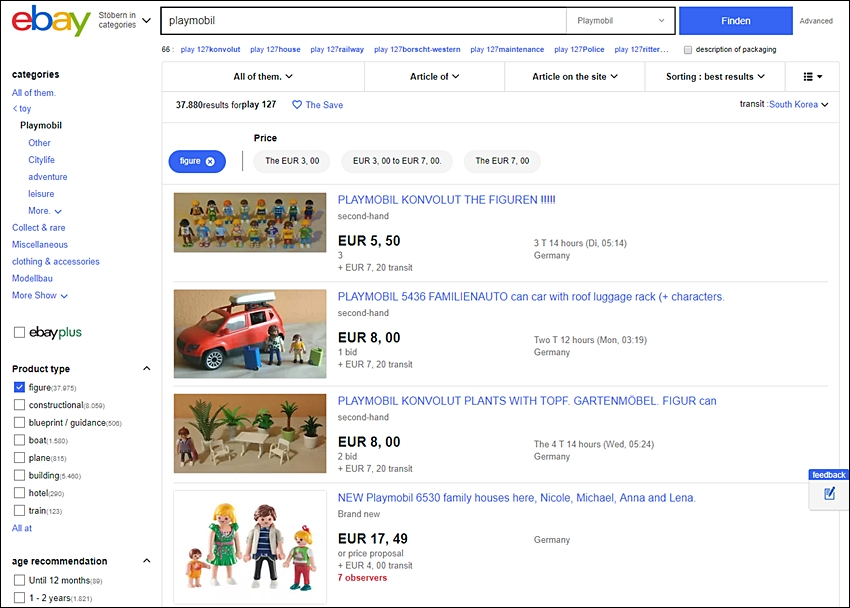Open Collect & rare category
850x608 pixels.
pyautogui.click(x=38, y=228)
